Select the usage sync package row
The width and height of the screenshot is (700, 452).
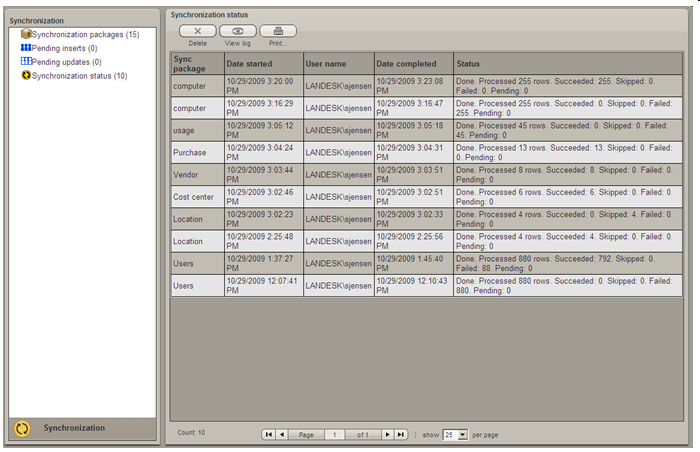click(x=426, y=130)
